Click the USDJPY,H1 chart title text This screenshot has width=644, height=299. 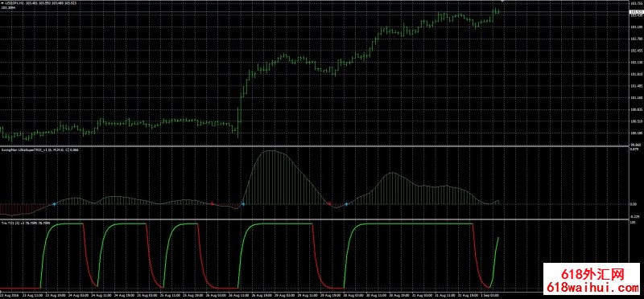pos(14,3)
